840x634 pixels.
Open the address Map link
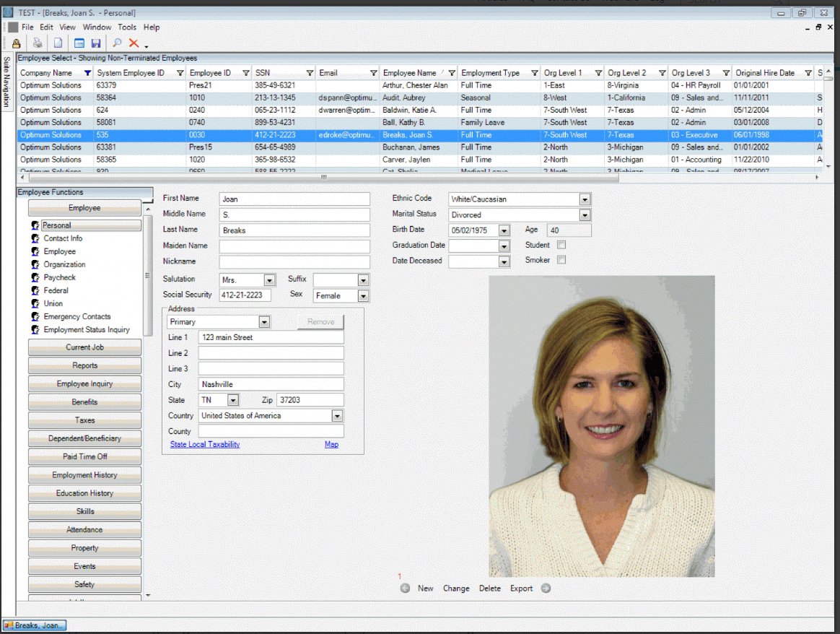tap(331, 444)
